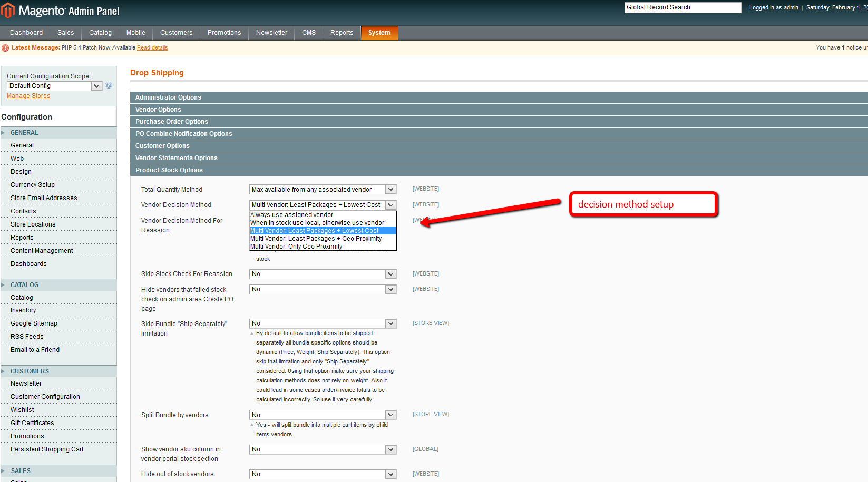The image size is (868, 482).
Task: Collapse the GENERAL sidebar group
Action: (x=58, y=133)
